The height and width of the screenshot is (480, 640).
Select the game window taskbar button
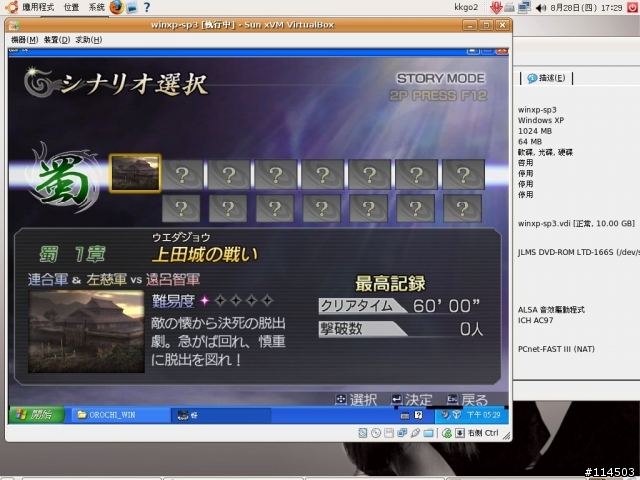221,415
